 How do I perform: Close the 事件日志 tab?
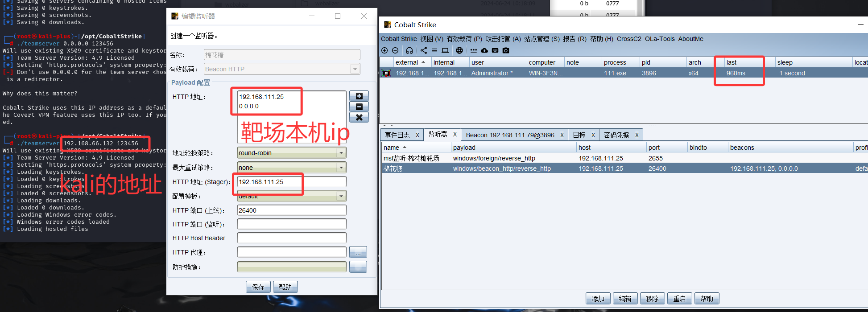point(417,135)
